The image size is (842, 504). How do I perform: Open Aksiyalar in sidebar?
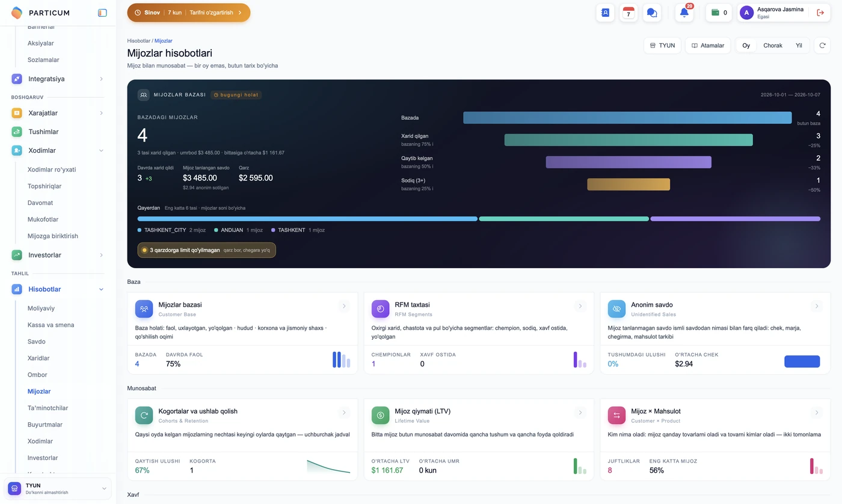coord(41,43)
